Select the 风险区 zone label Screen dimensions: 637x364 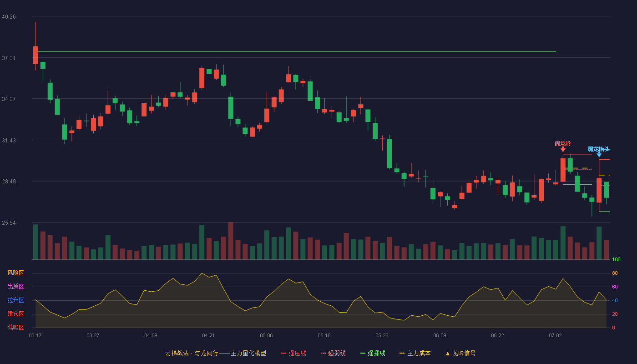(15, 273)
